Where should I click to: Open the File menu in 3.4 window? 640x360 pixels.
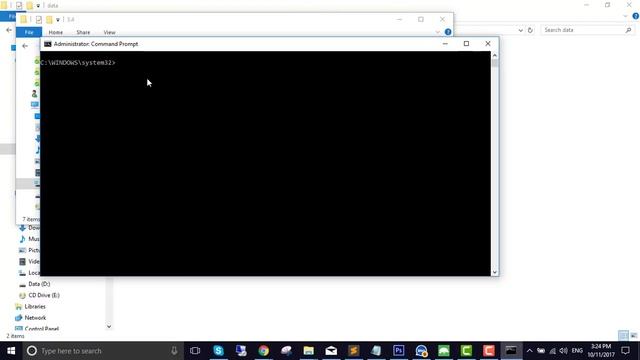tap(29, 32)
